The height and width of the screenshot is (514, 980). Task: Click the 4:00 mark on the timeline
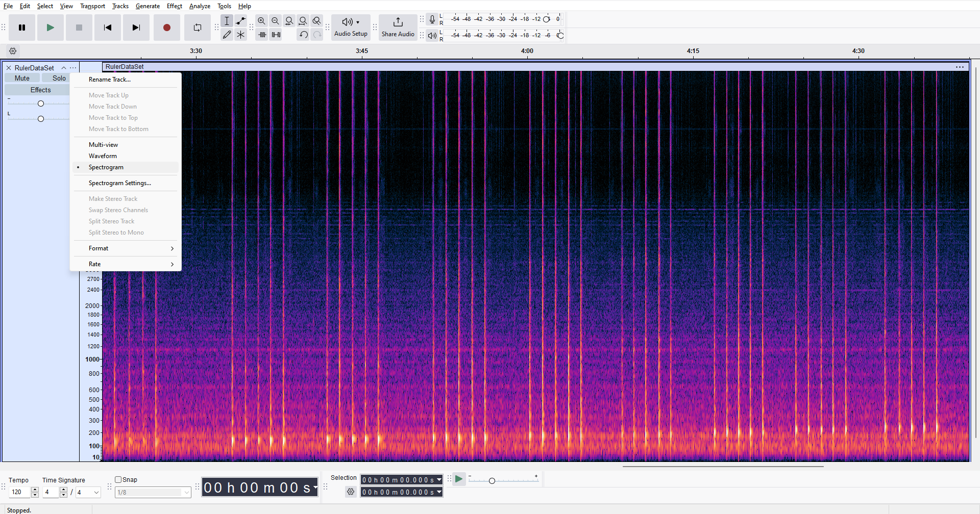pos(527,51)
